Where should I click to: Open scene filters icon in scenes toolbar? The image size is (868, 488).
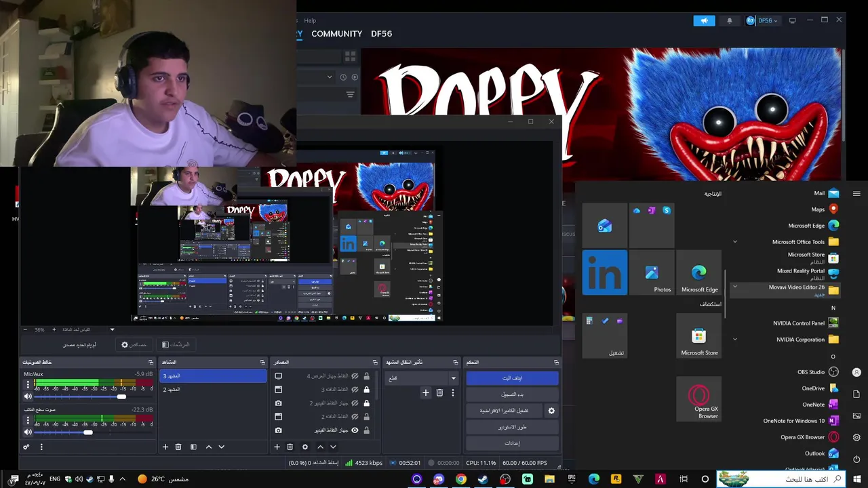point(193,447)
